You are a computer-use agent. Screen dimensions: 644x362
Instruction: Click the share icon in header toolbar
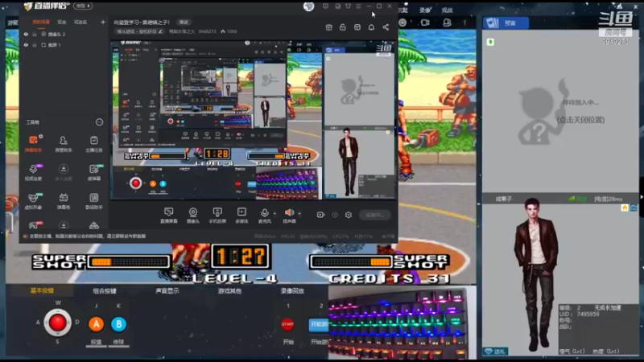(x=386, y=27)
